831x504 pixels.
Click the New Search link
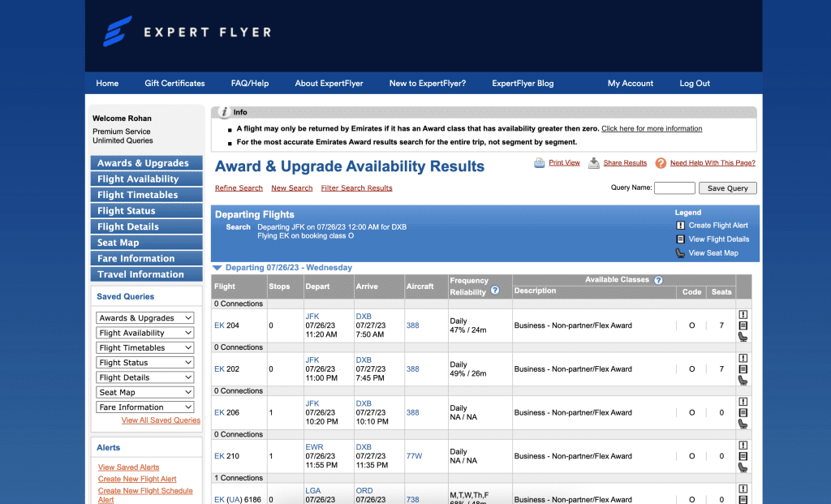[x=291, y=188]
